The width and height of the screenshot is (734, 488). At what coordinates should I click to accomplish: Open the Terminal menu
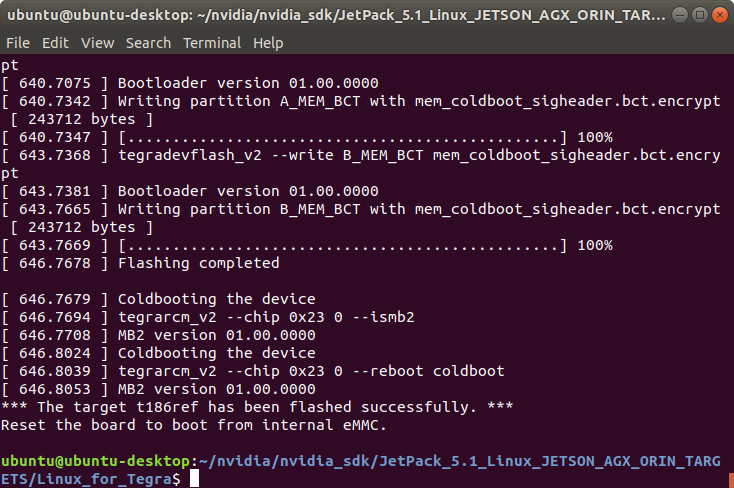pos(212,43)
